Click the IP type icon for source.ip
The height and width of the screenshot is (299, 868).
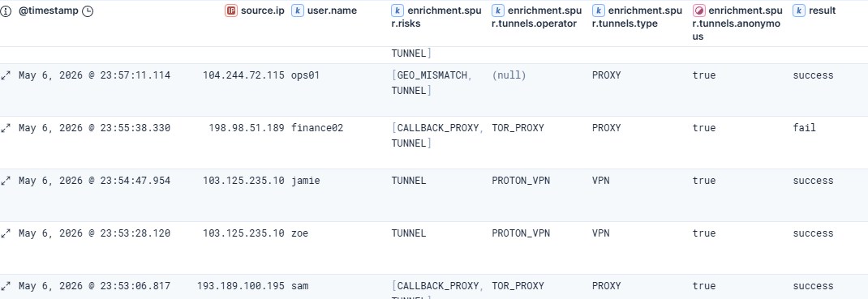(x=231, y=11)
